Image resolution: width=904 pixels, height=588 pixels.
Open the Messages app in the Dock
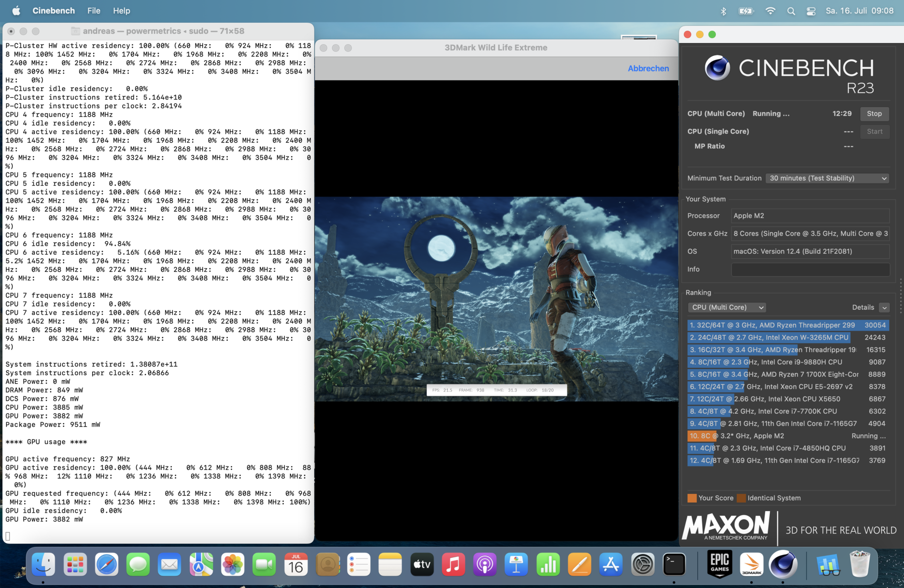click(x=138, y=564)
